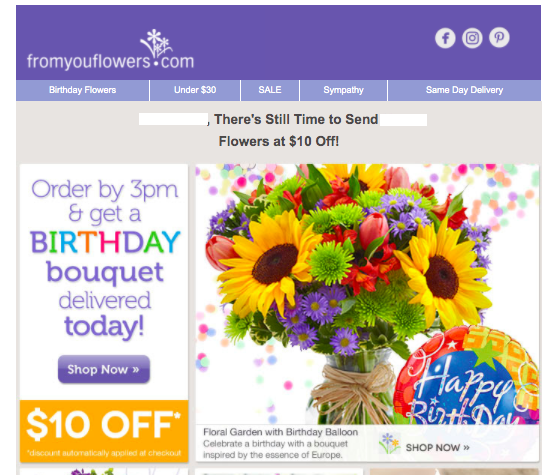555x475 pixels.
Task: Click the orange $10 OFF banner
Action: coord(104,431)
